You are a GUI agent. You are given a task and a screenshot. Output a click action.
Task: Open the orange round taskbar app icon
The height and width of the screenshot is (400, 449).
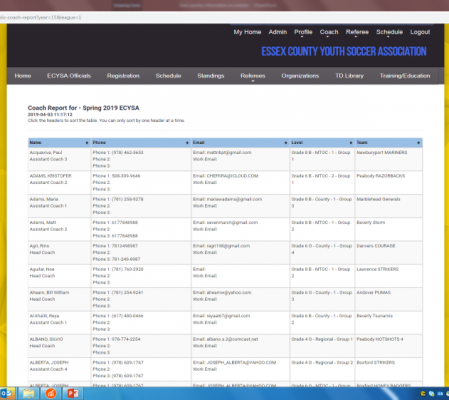pos(51,394)
